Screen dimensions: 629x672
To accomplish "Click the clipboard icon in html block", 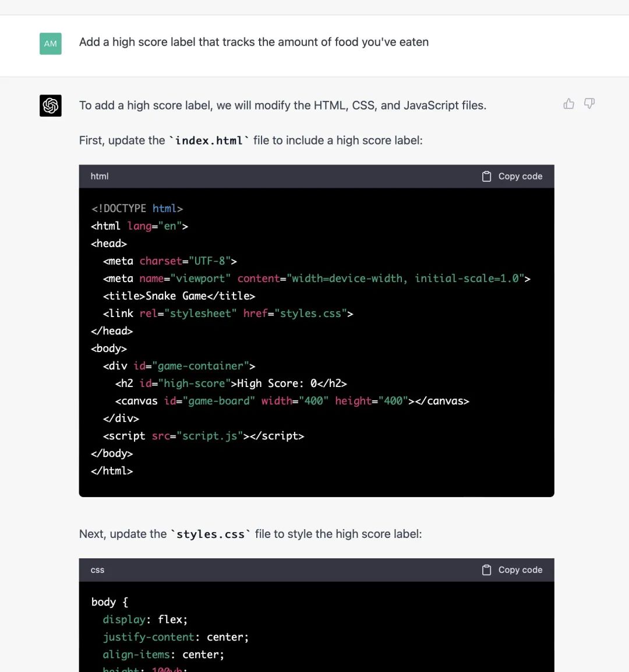I will [x=486, y=176].
